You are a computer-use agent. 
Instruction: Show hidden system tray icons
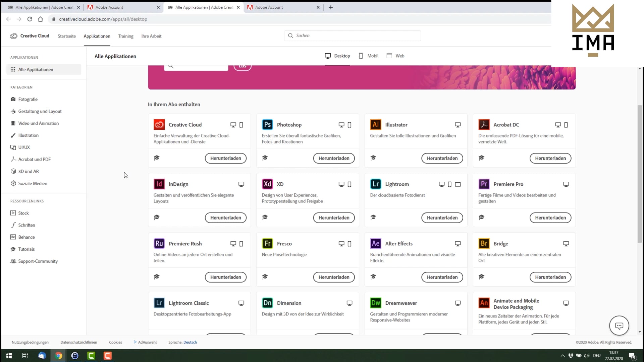[x=562, y=356]
